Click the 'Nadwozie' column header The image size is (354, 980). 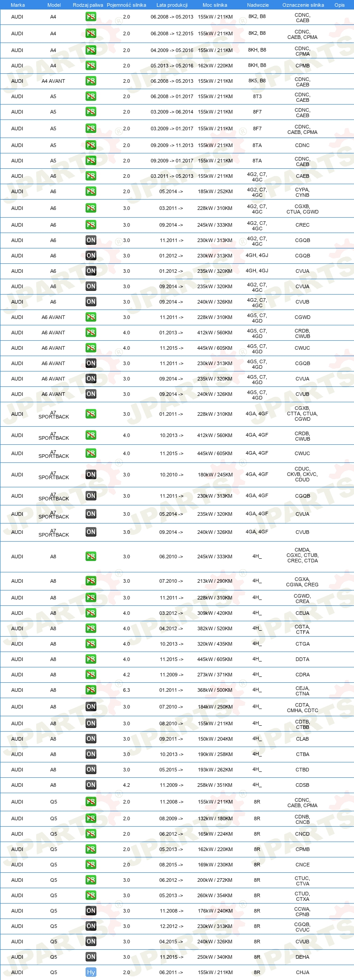pyautogui.click(x=258, y=5)
